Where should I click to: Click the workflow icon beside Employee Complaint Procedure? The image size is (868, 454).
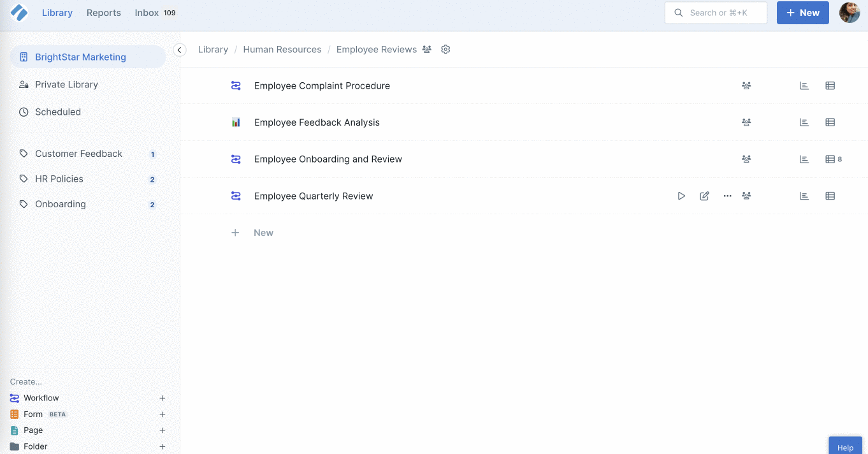[235, 85]
